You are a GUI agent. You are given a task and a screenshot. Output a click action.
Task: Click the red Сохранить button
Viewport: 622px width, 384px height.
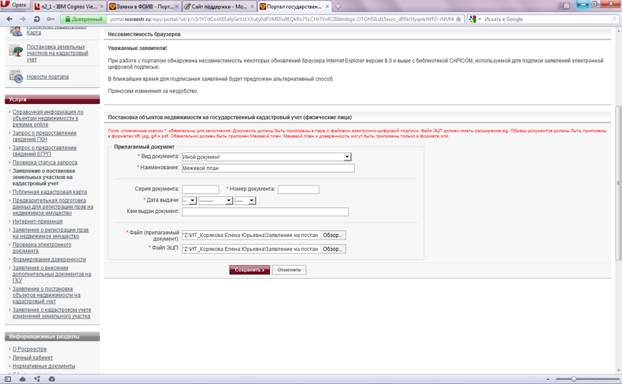(x=250, y=270)
